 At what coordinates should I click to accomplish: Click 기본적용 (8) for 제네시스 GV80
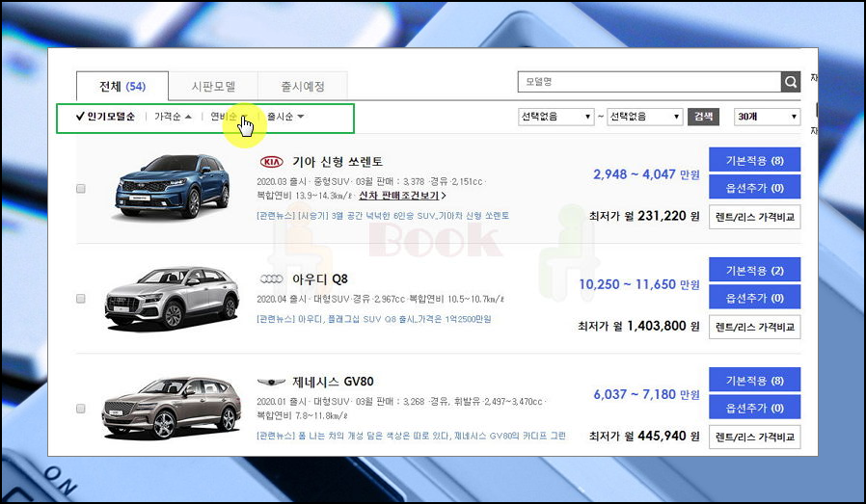point(754,381)
